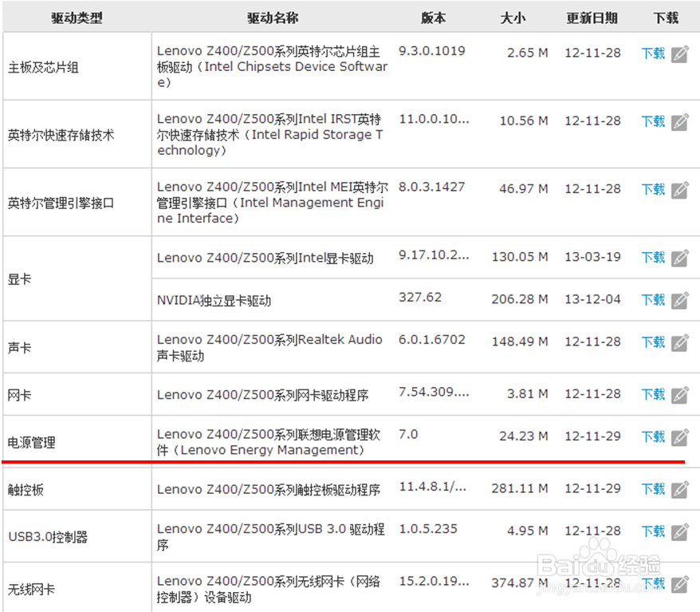
Task: Click edit icon for Lenovo Energy Management row
Action: [x=680, y=437]
